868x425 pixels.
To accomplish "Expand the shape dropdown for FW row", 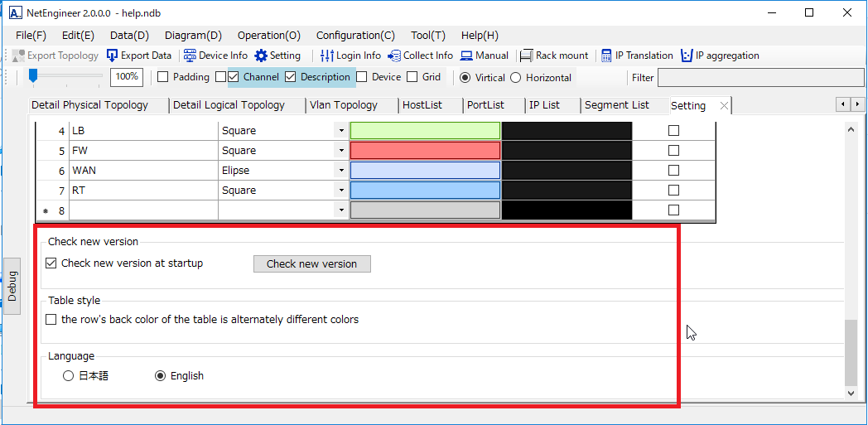I will click(x=340, y=151).
